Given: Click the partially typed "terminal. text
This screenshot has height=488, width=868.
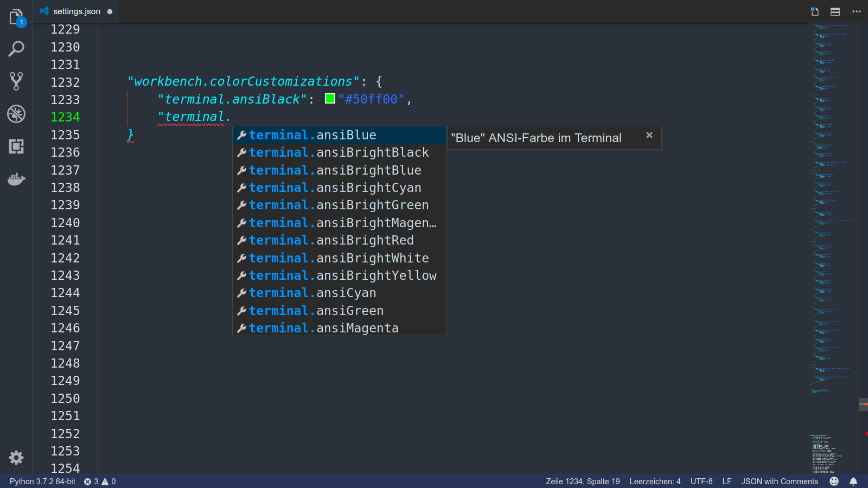Looking at the screenshot, I should pos(194,117).
